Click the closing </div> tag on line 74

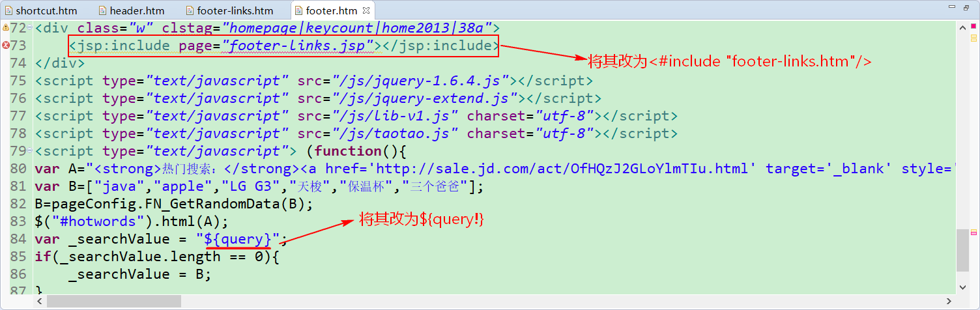click(x=60, y=63)
